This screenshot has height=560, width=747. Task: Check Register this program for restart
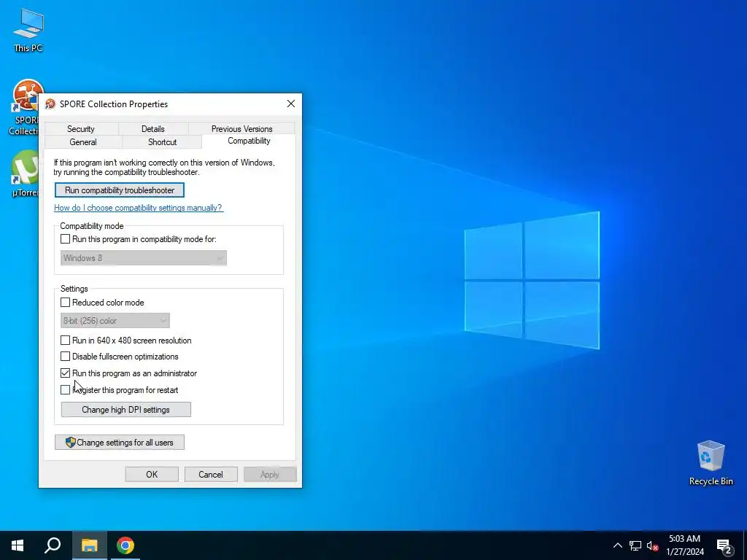pyautogui.click(x=65, y=390)
